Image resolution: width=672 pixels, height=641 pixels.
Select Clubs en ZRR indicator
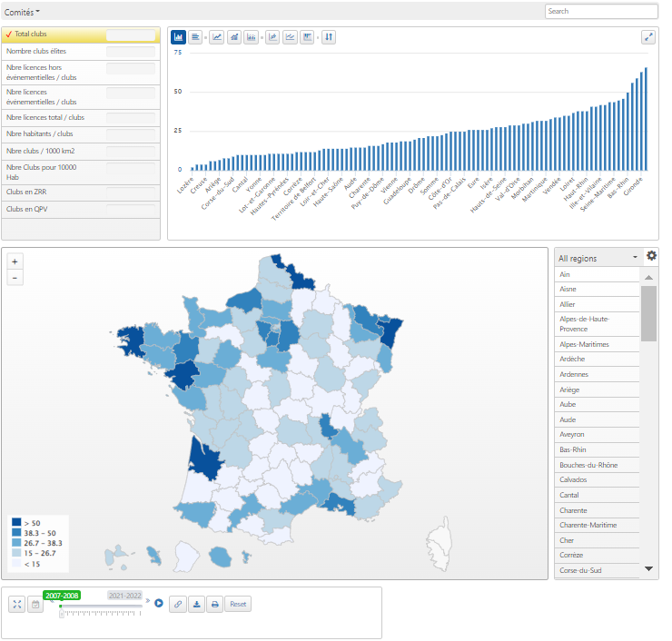(x=81, y=192)
